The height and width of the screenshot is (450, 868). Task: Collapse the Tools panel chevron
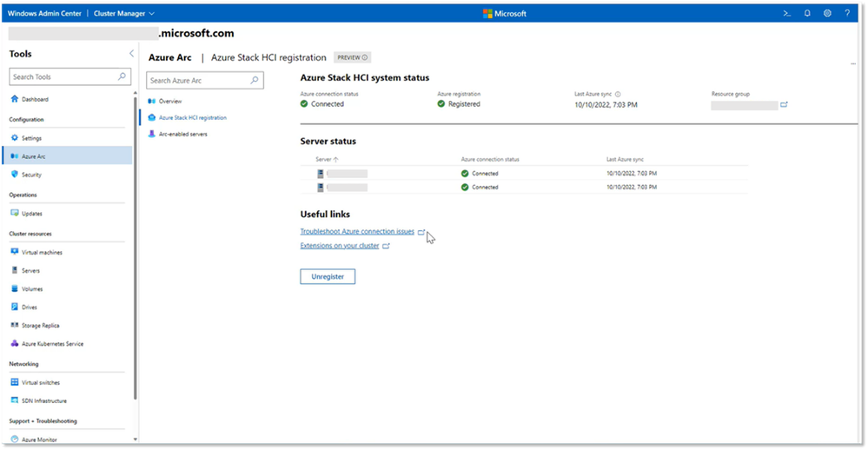pos(131,54)
